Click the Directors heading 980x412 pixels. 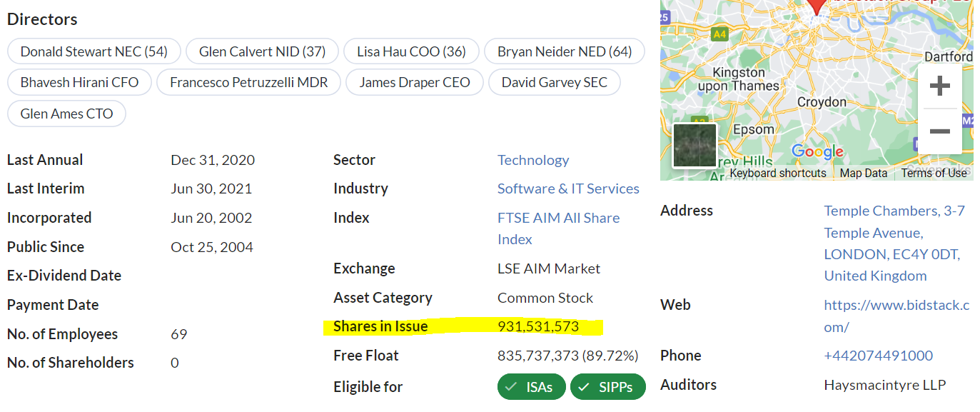coord(42,19)
